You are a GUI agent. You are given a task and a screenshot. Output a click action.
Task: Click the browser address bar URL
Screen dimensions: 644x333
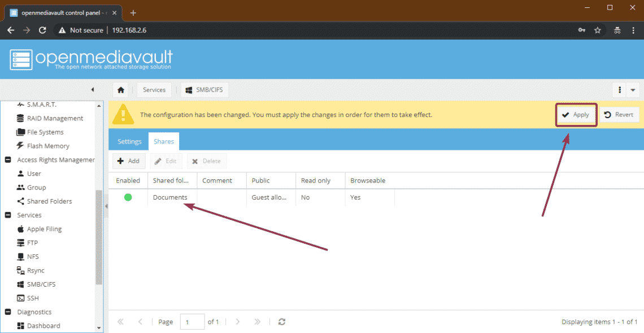tap(129, 30)
